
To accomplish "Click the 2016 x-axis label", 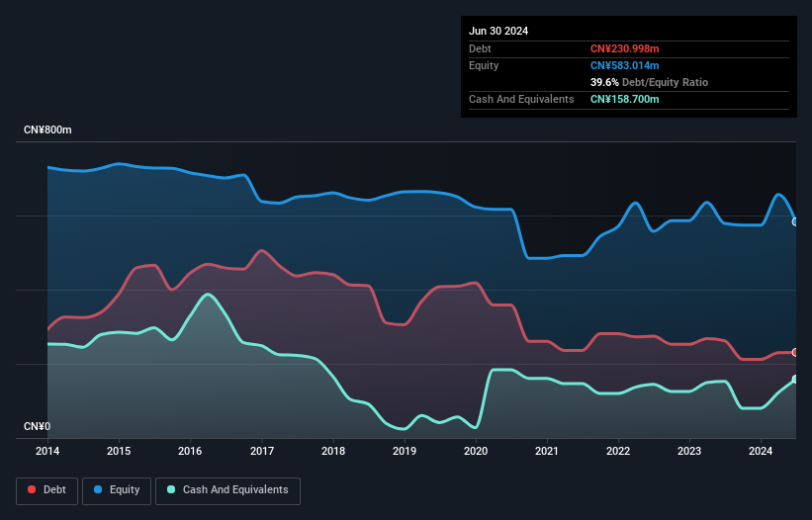I will point(190,451).
